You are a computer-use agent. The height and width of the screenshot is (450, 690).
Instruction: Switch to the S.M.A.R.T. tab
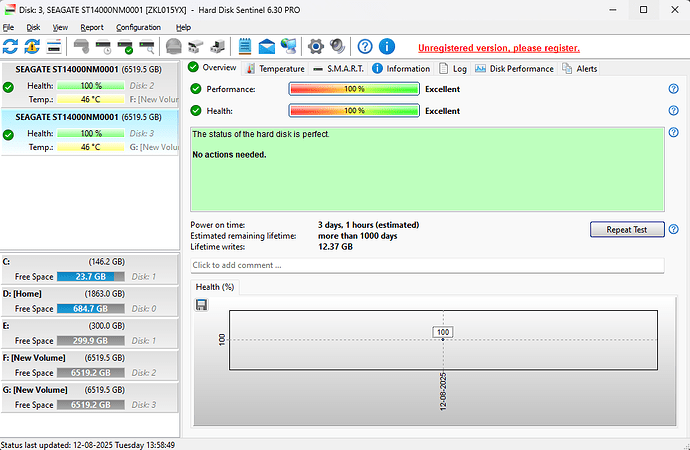[x=338, y=69]
